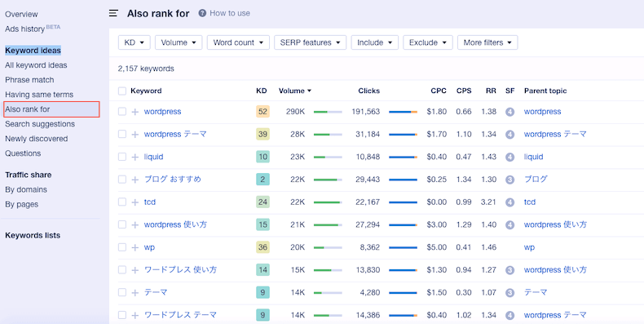Click plus icon for ブログ おすすめ

(135, 180)
